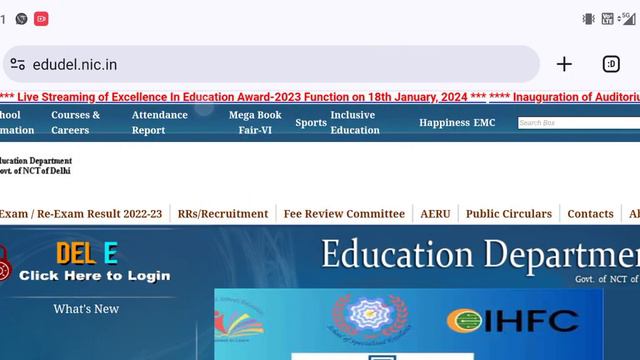Open Live Streaming of Excellence Award link
This screenshot has height=360, width=640.
click(243, 97)
